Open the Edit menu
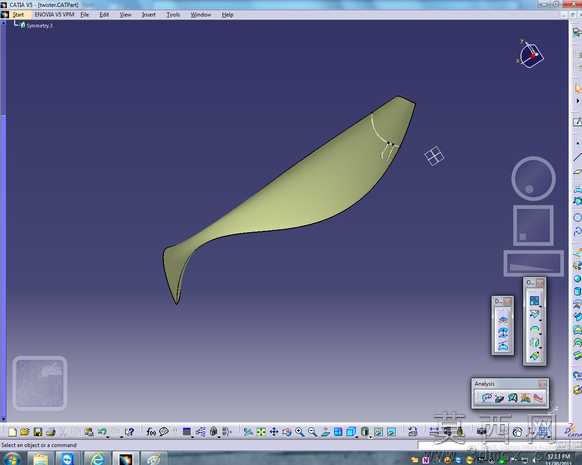The height and width of the screenshot is (465, 582). click(x=104, y=14)
